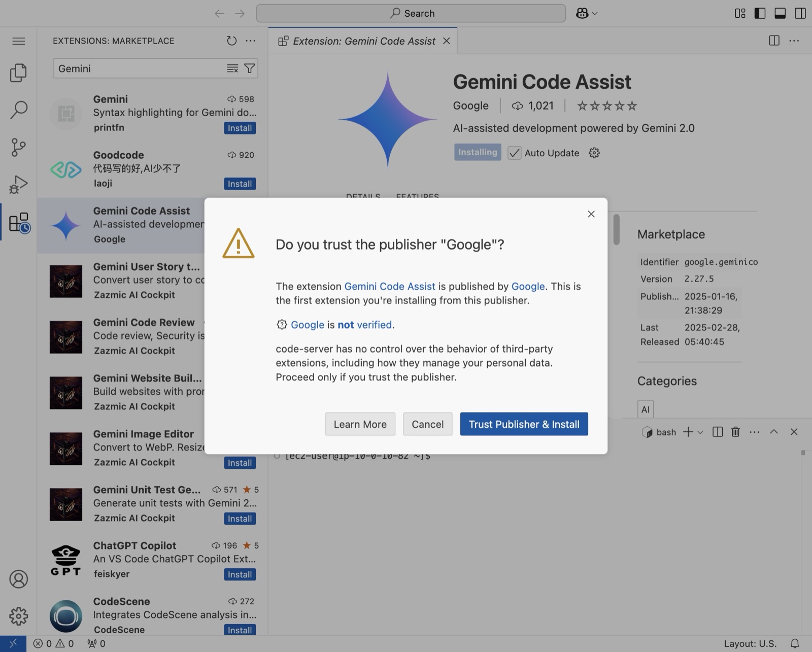Kill the terminal with trash icon
This screenshot has height=652, width=812.
[x=735, y=432]
